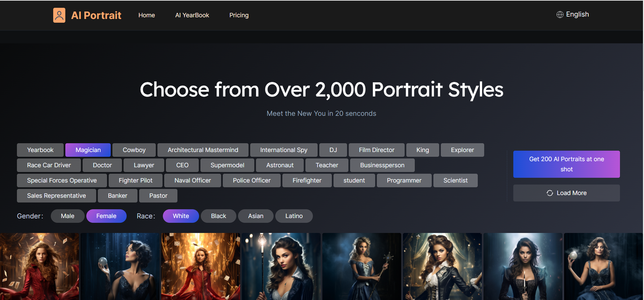
Task: Pick the Film Director style
Action: [x=376, y=150]
